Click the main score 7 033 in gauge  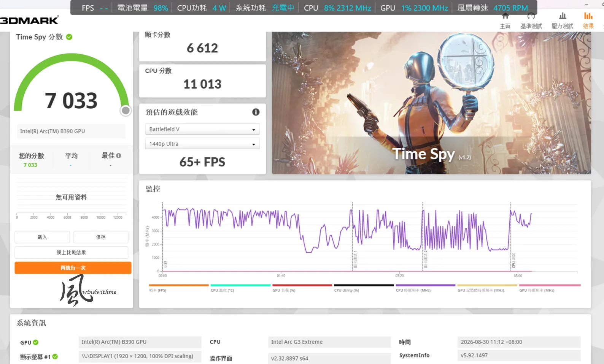[x=71, y=101]
